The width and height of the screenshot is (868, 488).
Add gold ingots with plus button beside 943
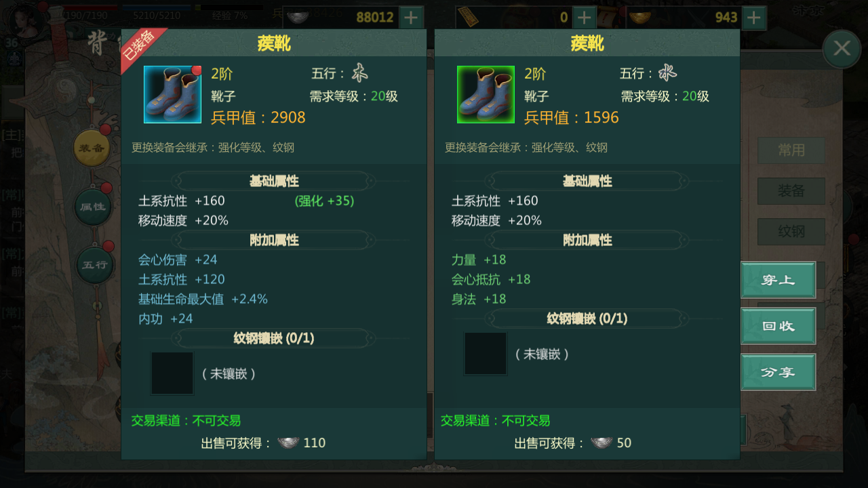click(754, 18)
